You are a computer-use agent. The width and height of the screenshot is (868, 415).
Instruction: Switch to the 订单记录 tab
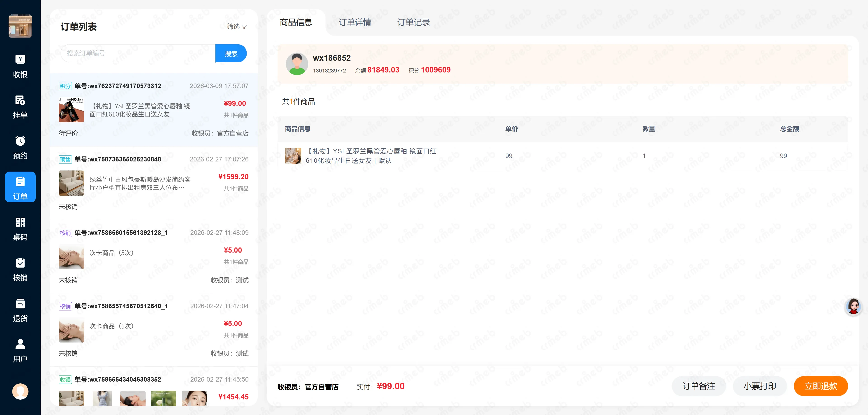click(413, 23)
